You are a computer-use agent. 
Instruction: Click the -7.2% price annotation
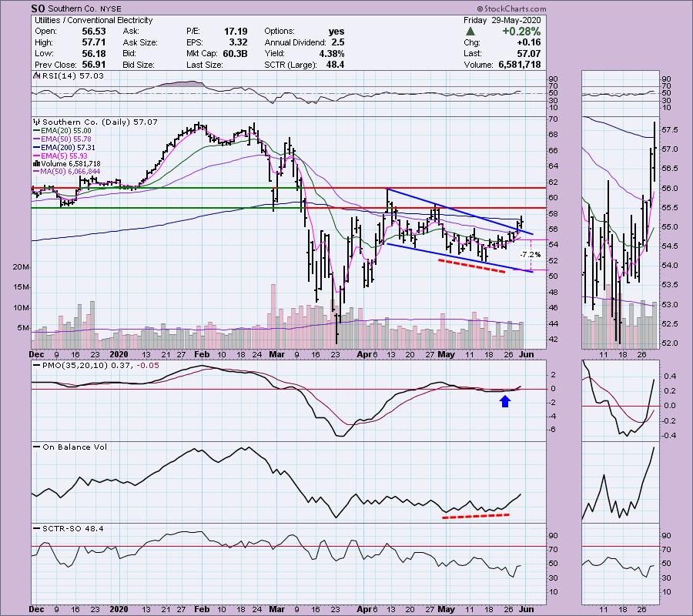coord(530,254)
